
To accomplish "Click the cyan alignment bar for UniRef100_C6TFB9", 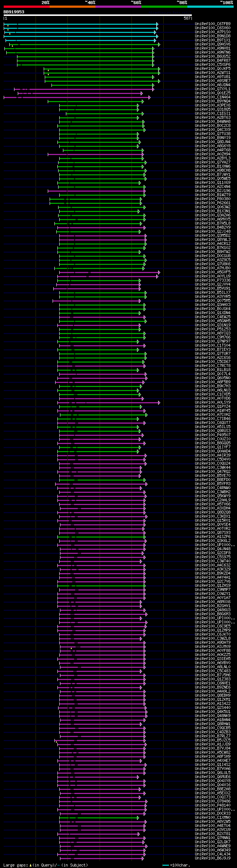I will tap(81, 24).
